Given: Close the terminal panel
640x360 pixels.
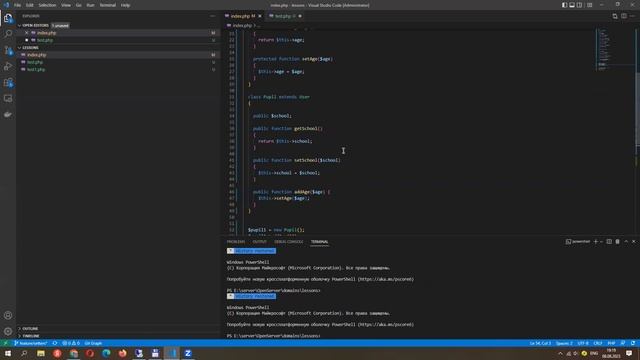Looking at the screenshot, I should coord(633,242).
